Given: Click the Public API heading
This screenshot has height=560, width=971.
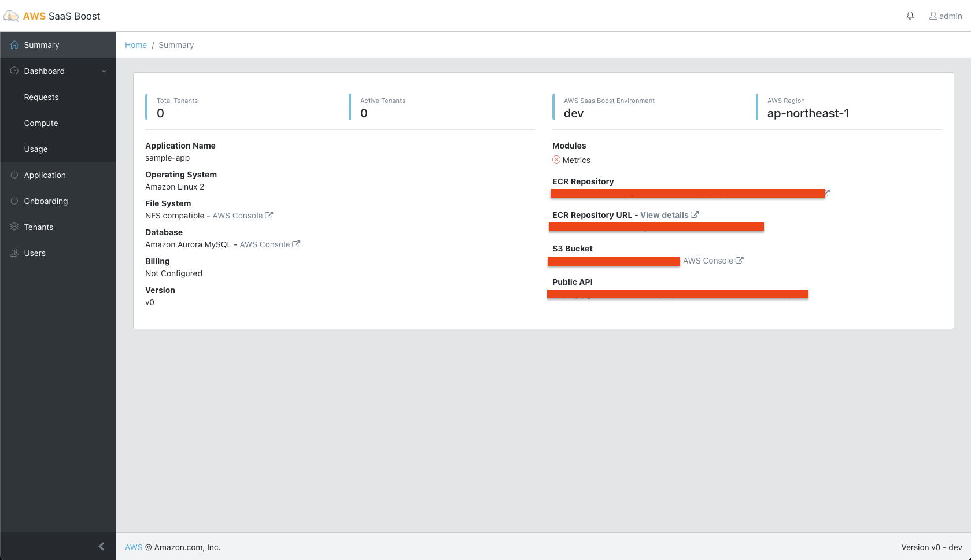Looking at the screenshot, I should [573, 282].
